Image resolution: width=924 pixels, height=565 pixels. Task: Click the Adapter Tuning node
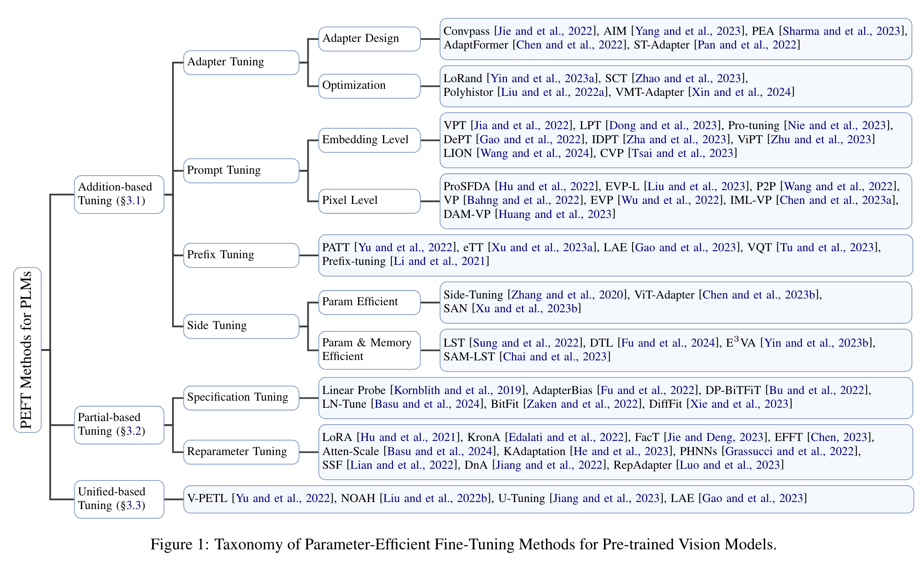point(241,62)
